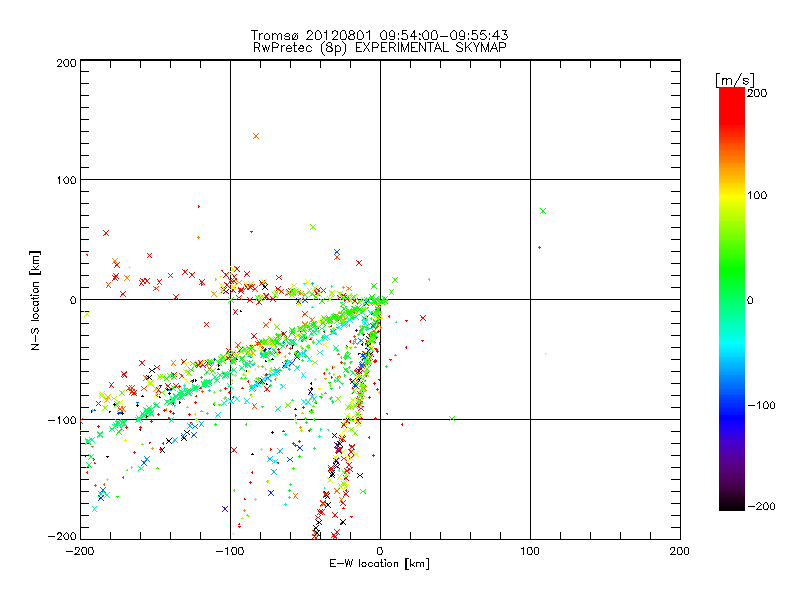Click the '-200' tick label on the E-W axis

click(80, 551)
